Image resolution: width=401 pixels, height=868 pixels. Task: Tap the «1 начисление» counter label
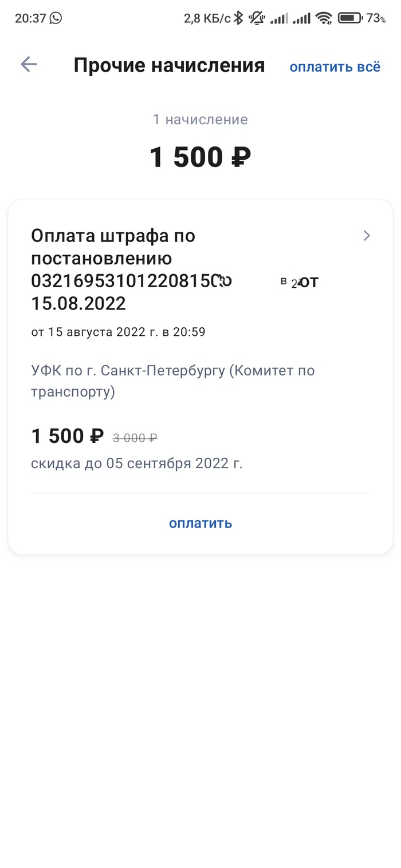(200, 120)
